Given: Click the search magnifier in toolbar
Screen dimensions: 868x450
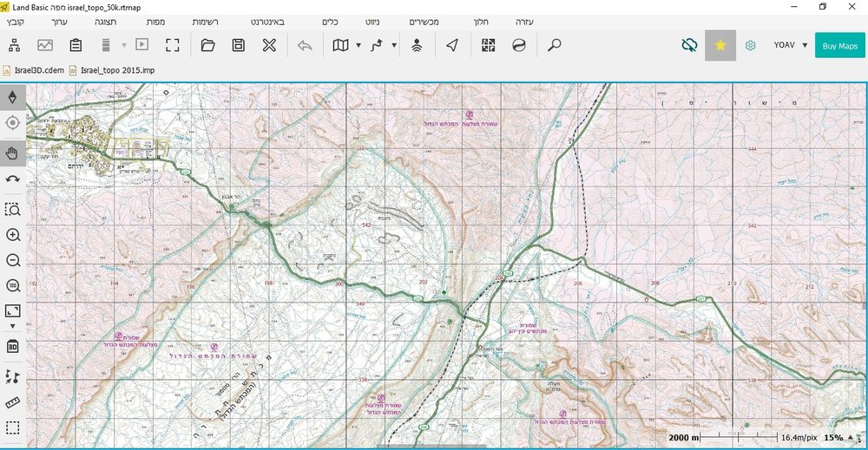Looking at the screenshot, I should (x=554, y=45).
